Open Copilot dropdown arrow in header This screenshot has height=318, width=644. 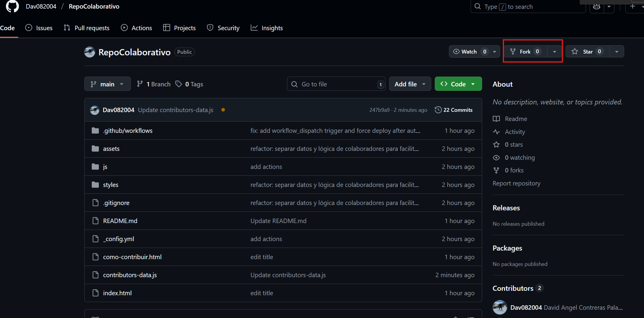pos(609,7)
